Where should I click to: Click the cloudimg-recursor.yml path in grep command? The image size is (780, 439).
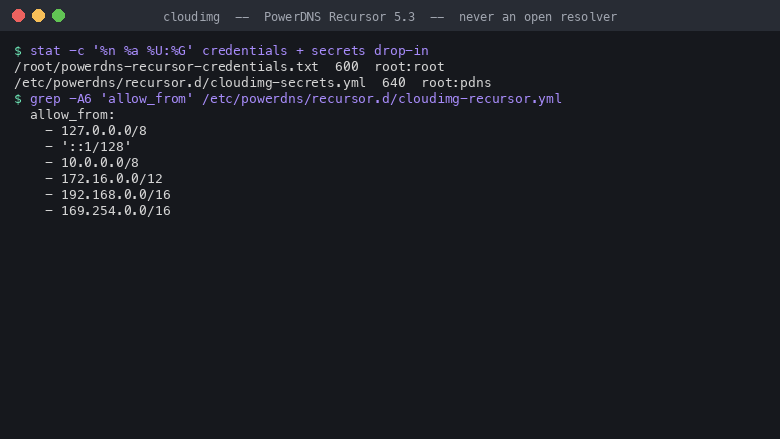pos(382,98)
